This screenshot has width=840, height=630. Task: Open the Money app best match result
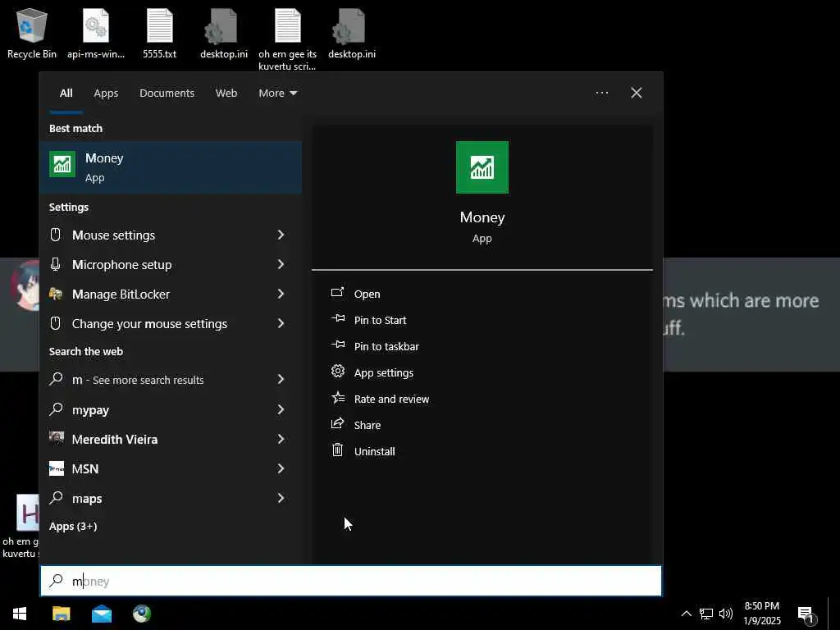pyautogui.click(x=171, y=167)
